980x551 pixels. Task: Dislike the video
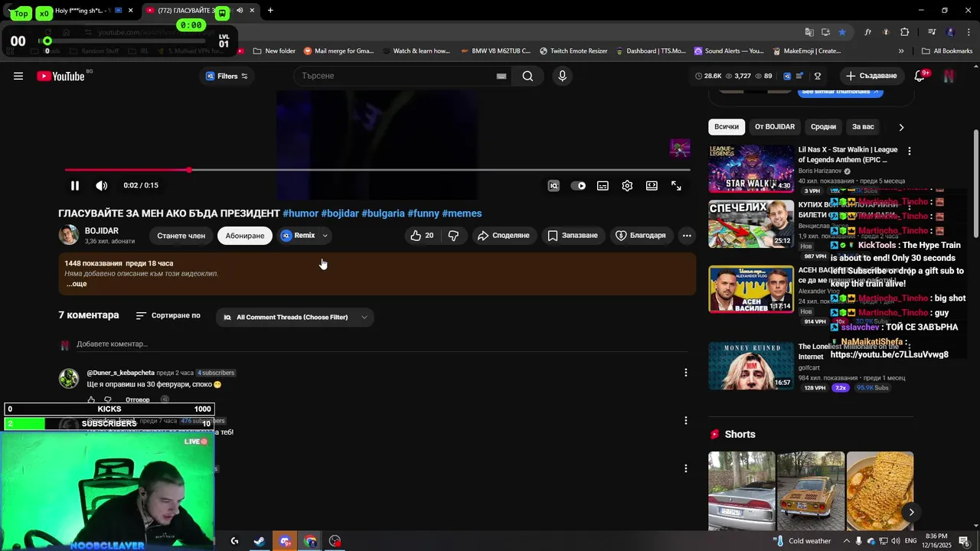[x=453, y=236]
